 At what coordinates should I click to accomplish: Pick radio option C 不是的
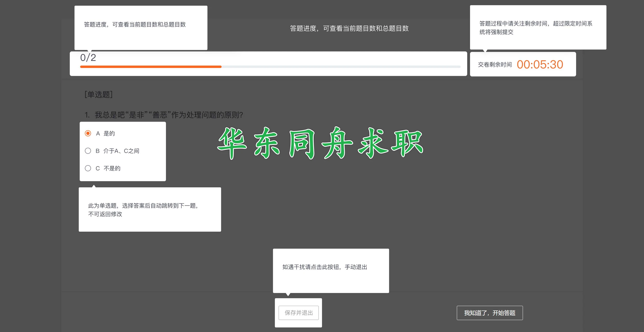pos(88,168)
